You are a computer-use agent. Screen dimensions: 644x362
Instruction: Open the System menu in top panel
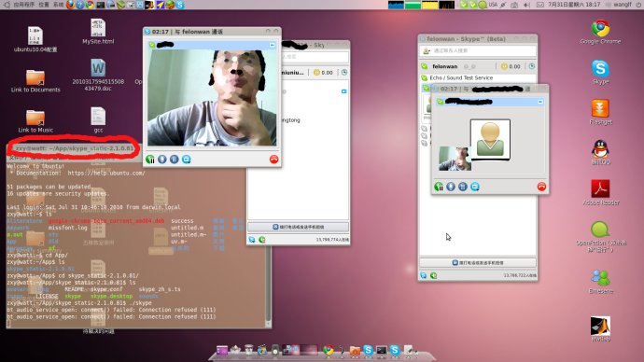[x=58, y=5]
